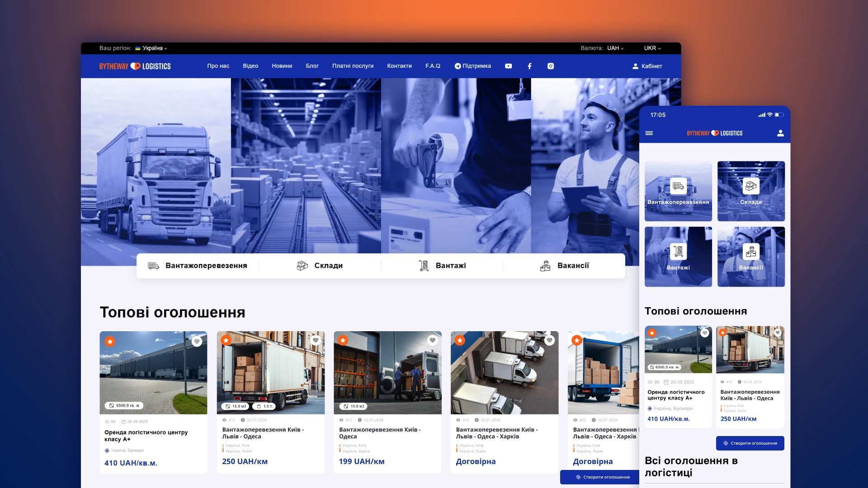This screenshot has height=488, width=868.
Task: Favorite the Оренда логістичного центру listing heart
Action: [197, 342]
